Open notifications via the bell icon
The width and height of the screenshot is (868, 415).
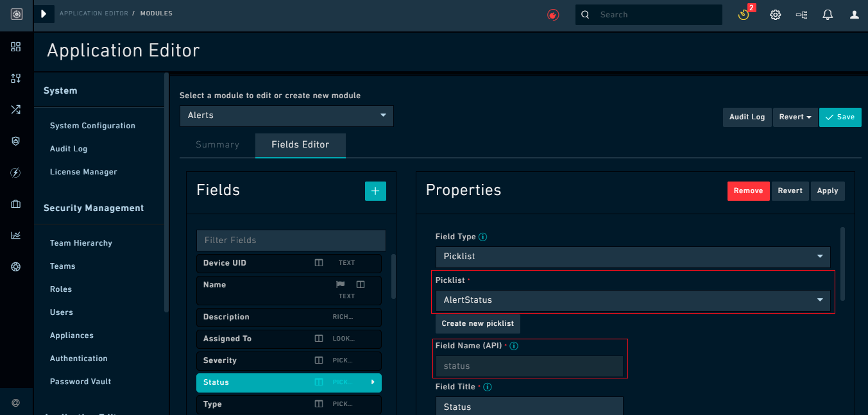[827, 14]
